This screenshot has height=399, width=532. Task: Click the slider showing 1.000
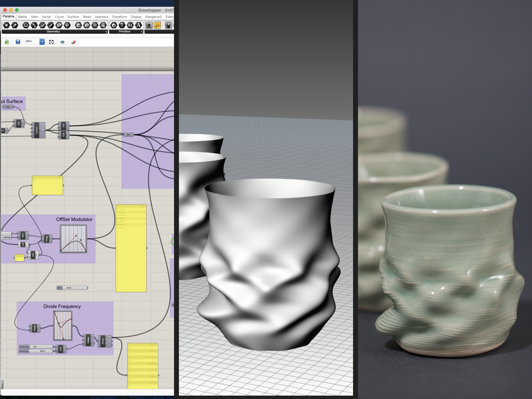pos(6,237)
